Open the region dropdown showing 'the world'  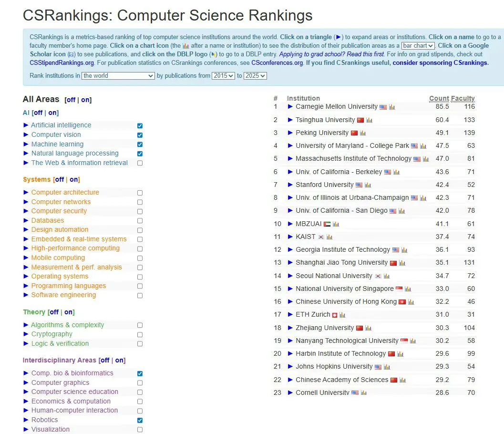118,76
